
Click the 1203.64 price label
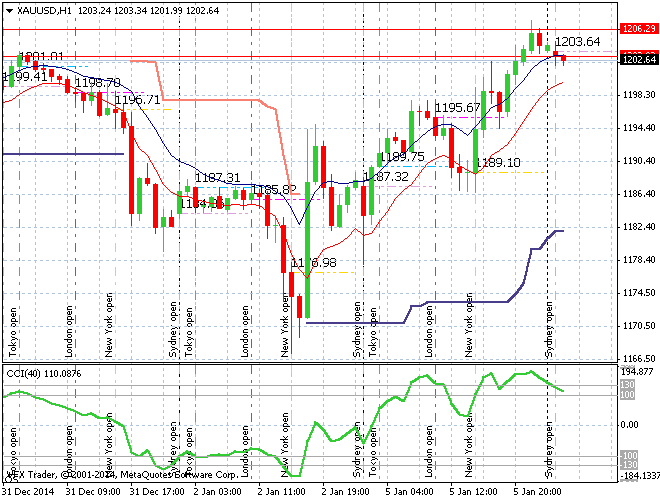pos(577,42)
